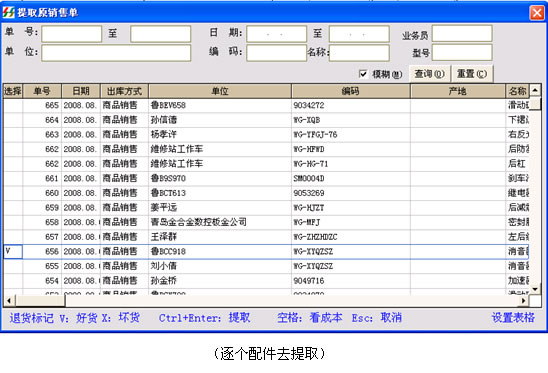Click the 型号 input field
Viewport: 548px width, 373px height.
click(x=462, y=53)
